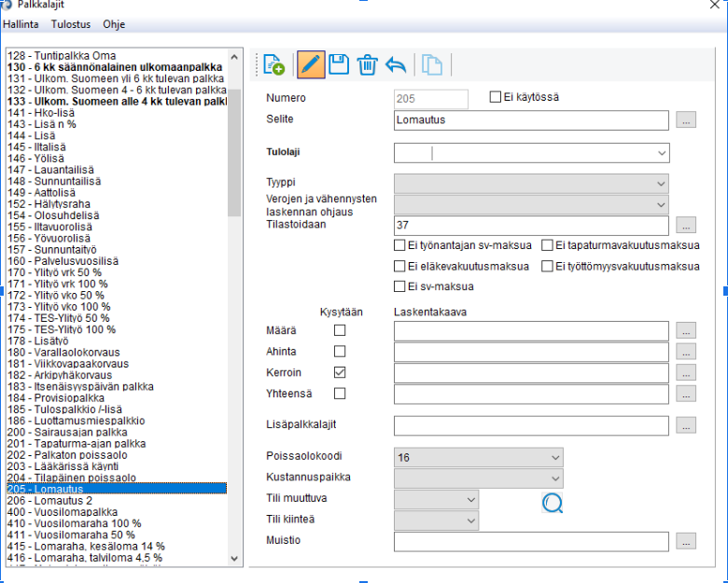Screen dimensions: 728x583
Task: Open formula editor button for Määrä
Action: tap(686, 330)
